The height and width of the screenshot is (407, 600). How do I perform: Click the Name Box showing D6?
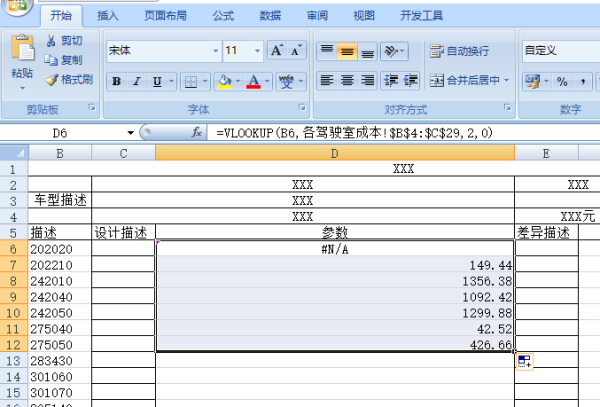click(x=61, y=133)
